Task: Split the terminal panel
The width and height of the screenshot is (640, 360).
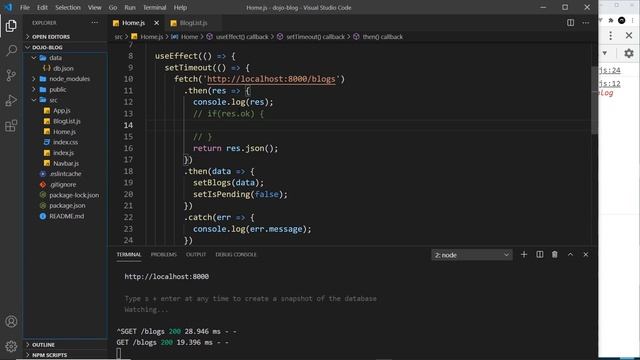Action: pos(540,255)
